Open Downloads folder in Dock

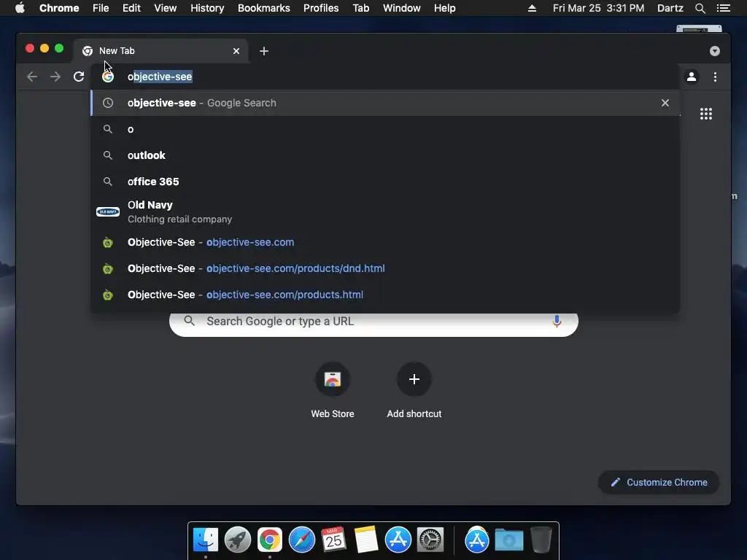click(x=508, y=540)
